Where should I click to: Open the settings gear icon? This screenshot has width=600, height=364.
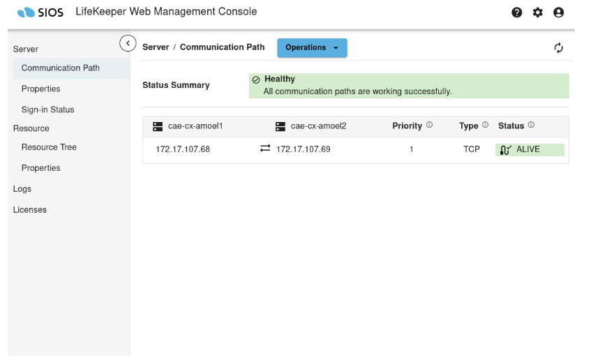[x=538, y=13]
